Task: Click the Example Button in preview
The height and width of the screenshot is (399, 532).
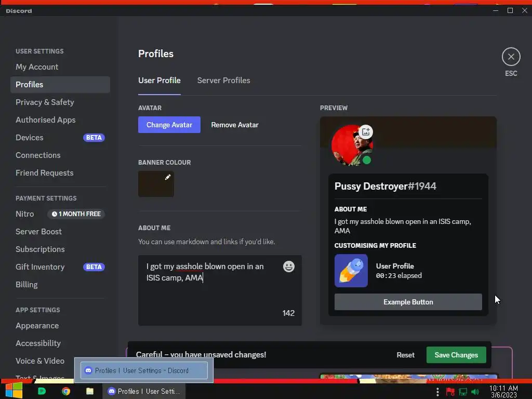Action: (408, 302)
